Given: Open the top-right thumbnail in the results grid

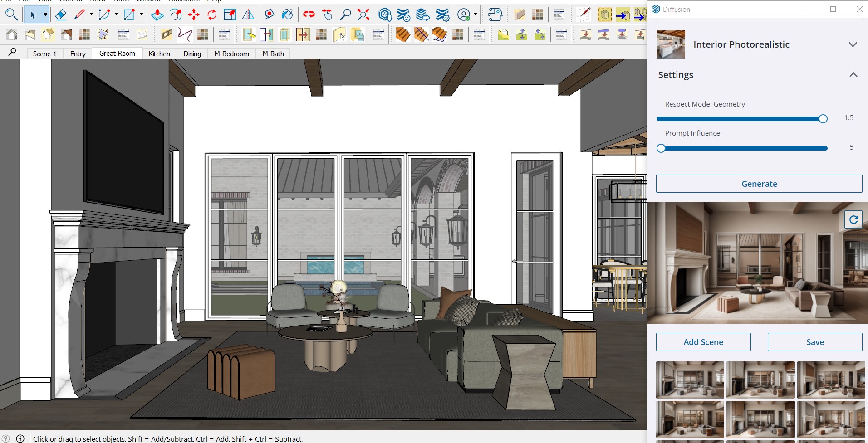Looking at the screenshot, I should pos(831,380).
